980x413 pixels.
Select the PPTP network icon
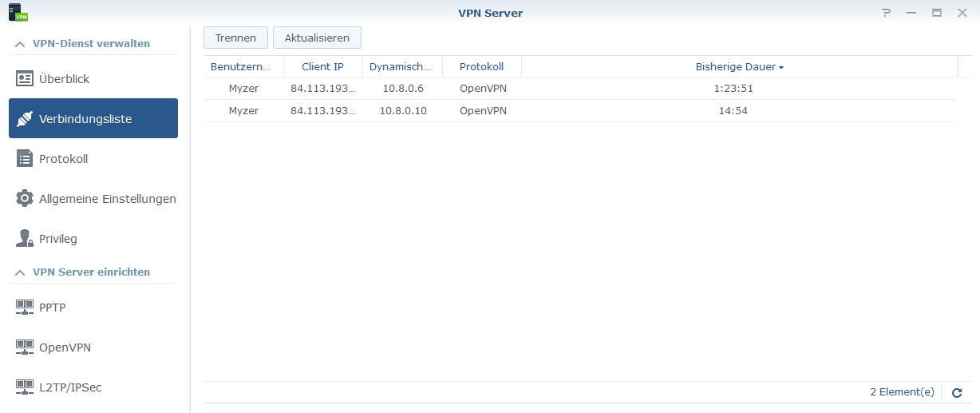[25, 307]
